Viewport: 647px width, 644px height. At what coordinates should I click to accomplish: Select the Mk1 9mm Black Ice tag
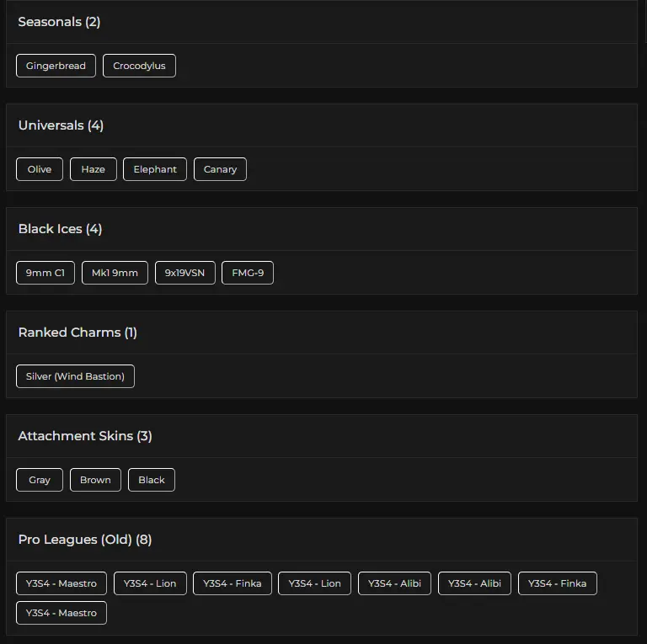(x=115, y=273)
